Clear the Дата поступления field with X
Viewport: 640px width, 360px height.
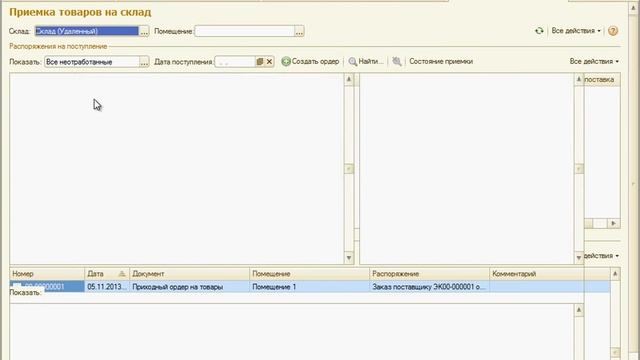click(269, 62)
